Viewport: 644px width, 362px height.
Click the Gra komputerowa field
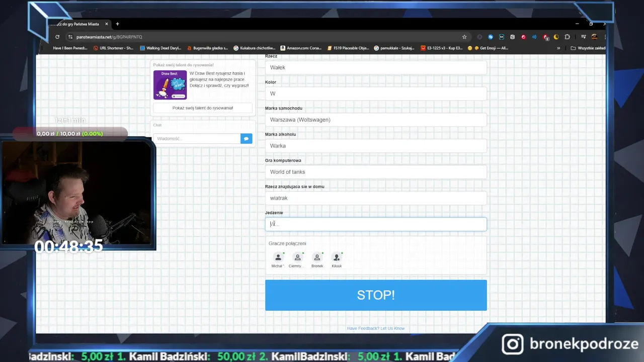(376, 172)
